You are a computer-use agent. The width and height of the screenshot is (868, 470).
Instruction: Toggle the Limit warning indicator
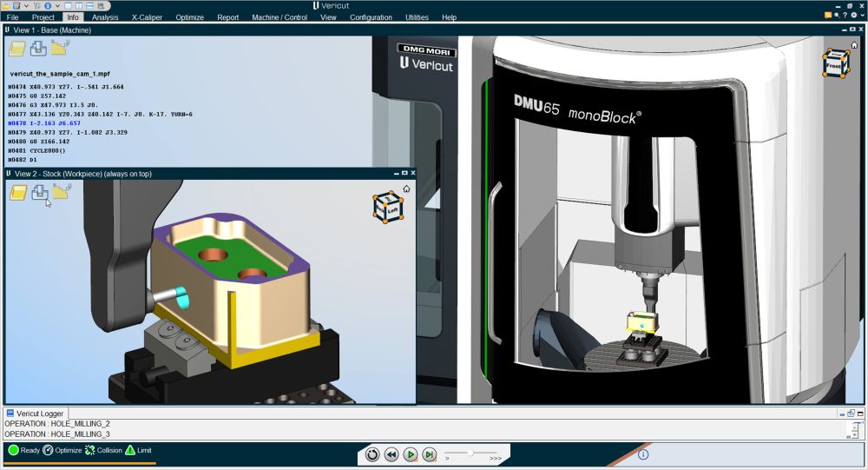pos(138,450)
